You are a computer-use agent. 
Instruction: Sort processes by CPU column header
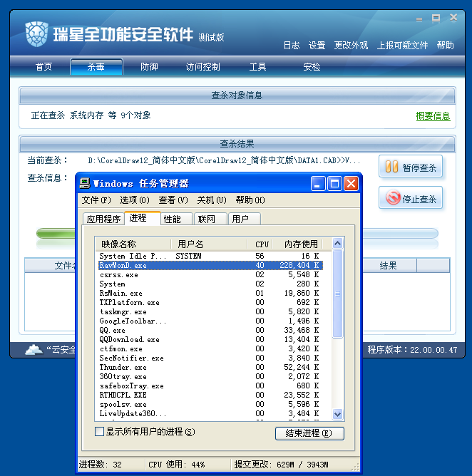260,244
